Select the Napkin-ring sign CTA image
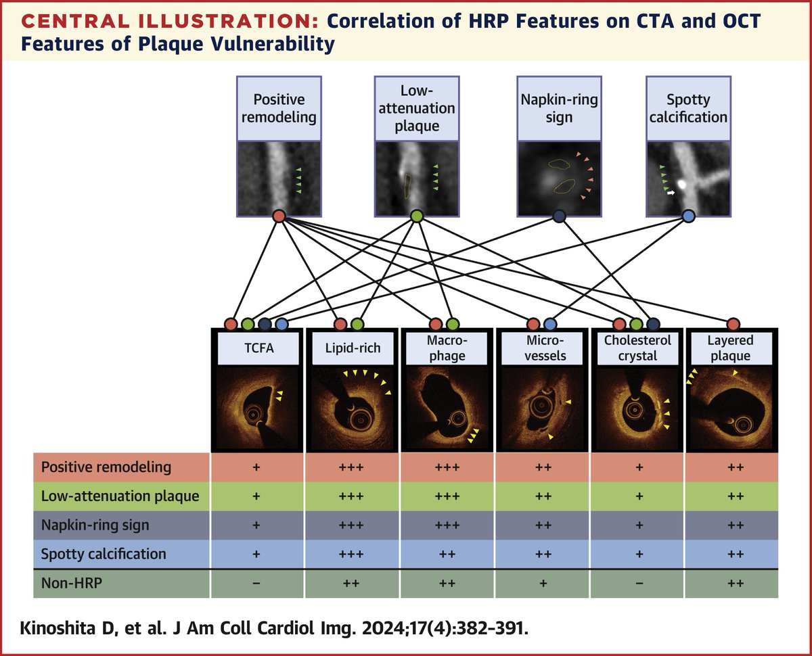This screenshot has height=656, width=812. pyautogui.click(x=559, y=177)
